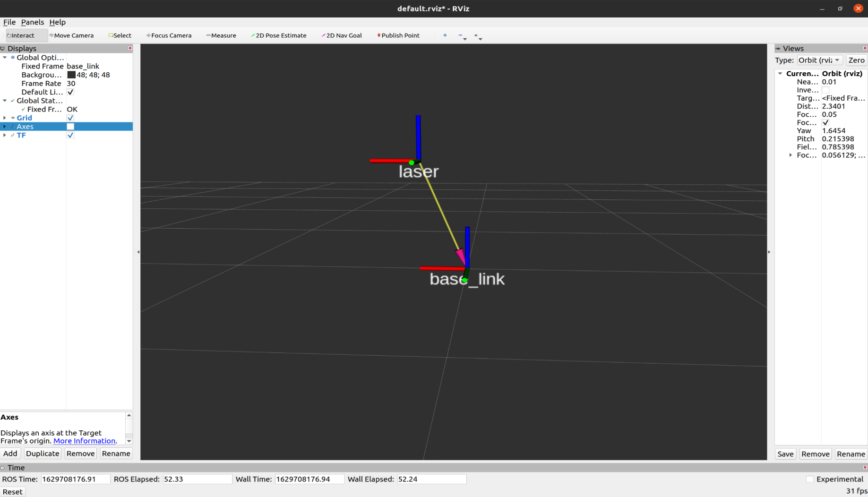
Task: Close the Views panel
Action: pos(865,48)
